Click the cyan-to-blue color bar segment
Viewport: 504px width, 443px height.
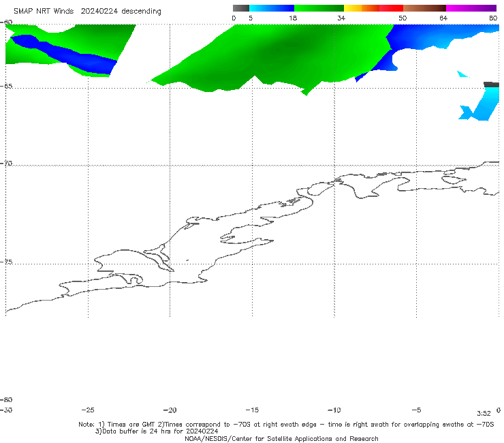pos(272,8)
